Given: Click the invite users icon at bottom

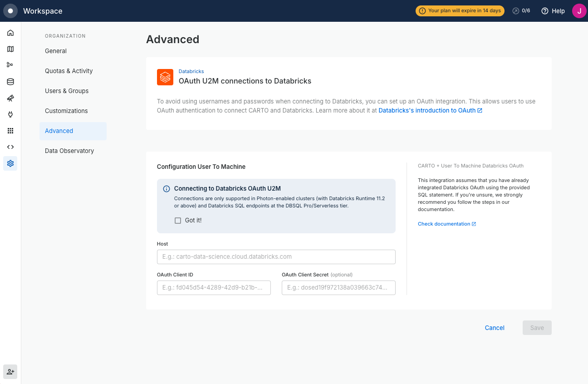Looking at the screenshot, I should 10,372.
